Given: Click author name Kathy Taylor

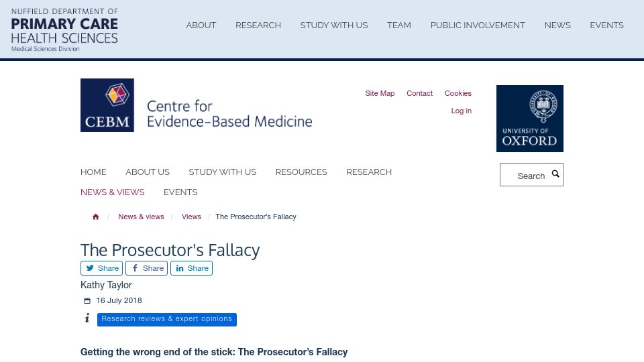Looking at the screenshot, I should coord(106,285).
